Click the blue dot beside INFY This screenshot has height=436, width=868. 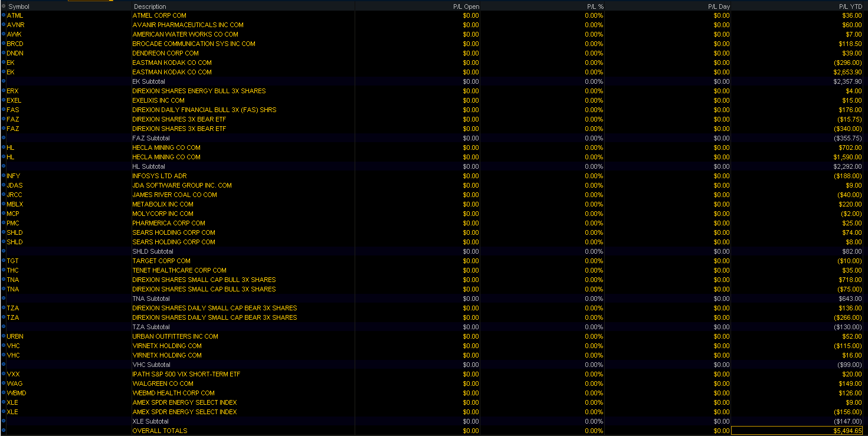4,176
